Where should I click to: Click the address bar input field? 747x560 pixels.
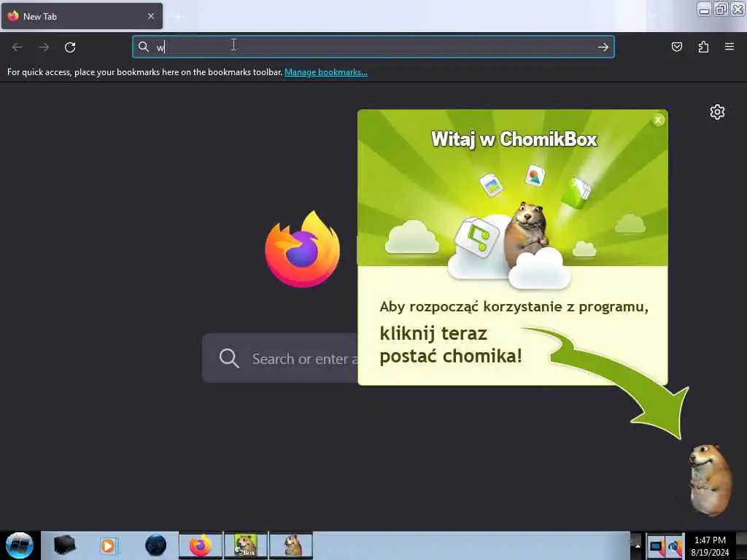(373, 47)
